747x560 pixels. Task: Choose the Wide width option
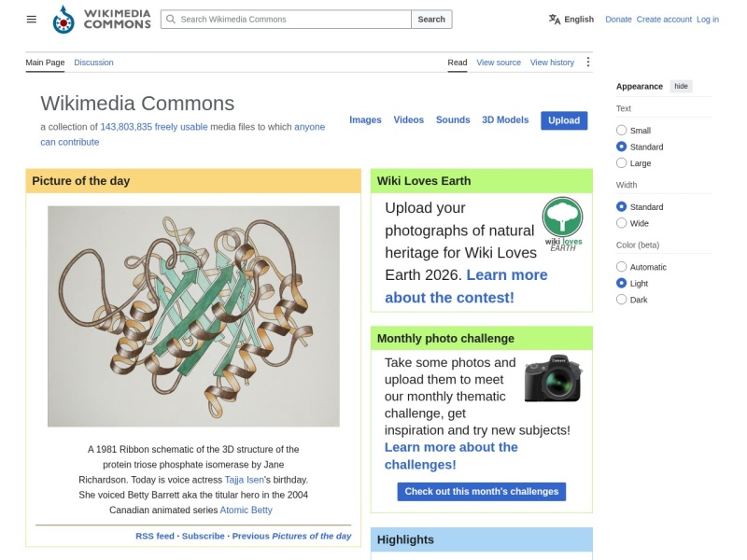621,223
